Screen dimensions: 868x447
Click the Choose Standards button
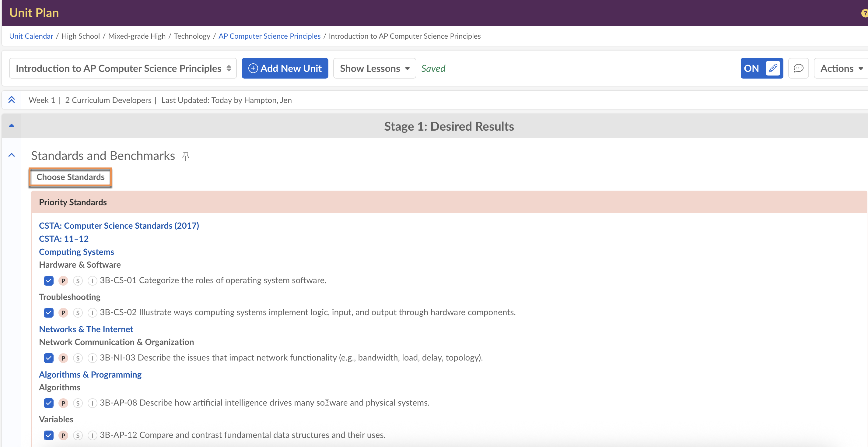(70, 177)
